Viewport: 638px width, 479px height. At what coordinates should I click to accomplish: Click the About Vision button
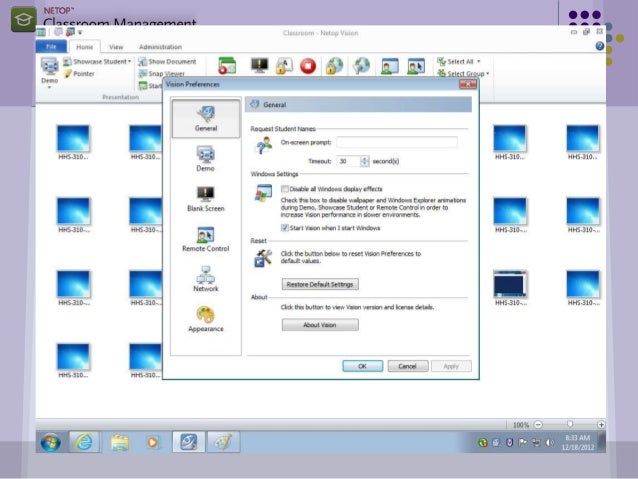pos(320,325)
